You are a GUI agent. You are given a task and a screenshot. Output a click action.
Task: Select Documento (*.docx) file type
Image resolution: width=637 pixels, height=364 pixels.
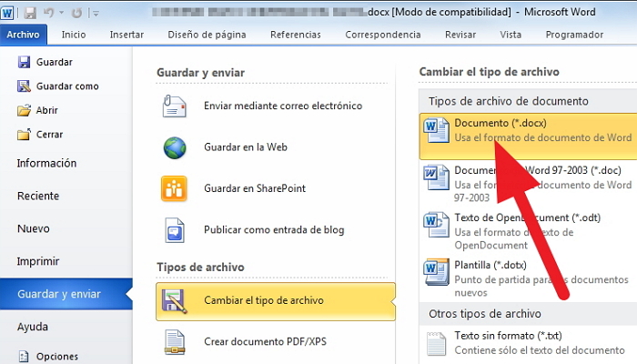pos(528,136)
